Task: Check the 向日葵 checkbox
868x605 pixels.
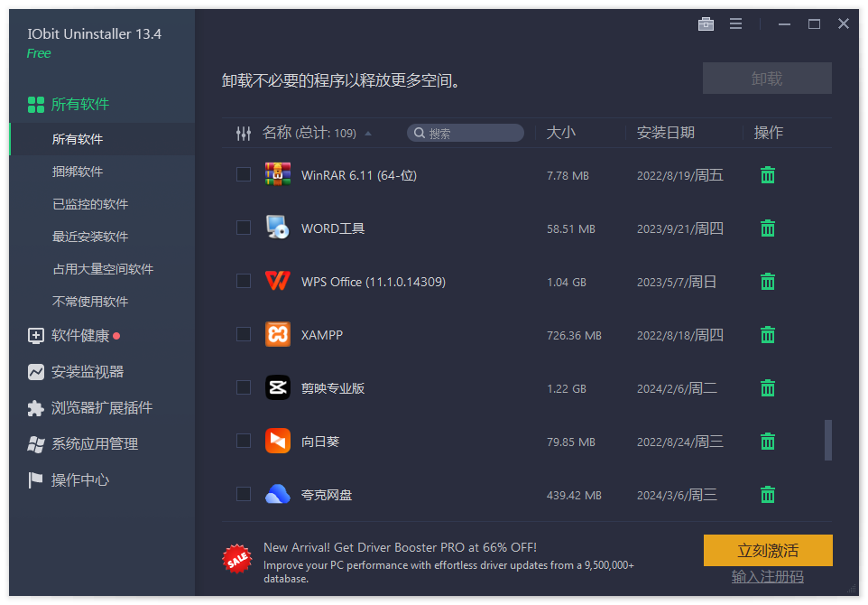Action: click(244, 441)
